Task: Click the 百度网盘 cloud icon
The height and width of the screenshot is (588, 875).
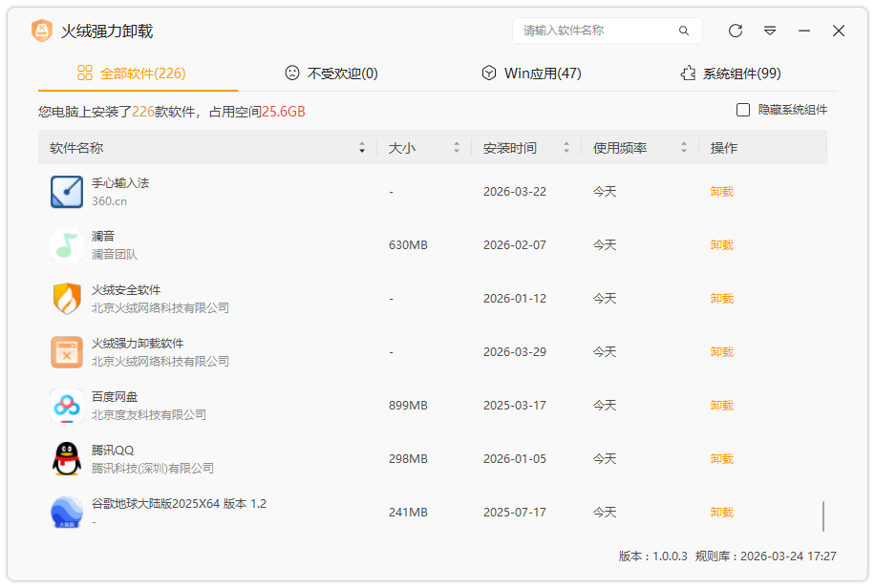Action: click(67, 406)
